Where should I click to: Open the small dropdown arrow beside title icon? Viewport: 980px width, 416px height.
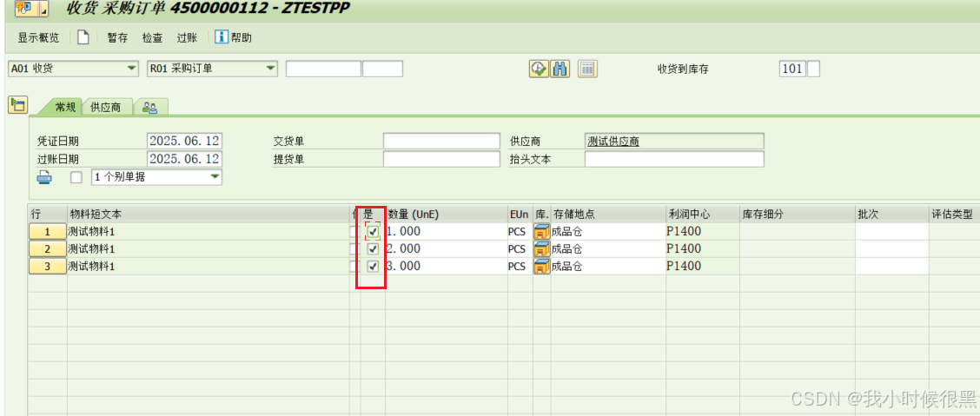[x=43, y=10]
